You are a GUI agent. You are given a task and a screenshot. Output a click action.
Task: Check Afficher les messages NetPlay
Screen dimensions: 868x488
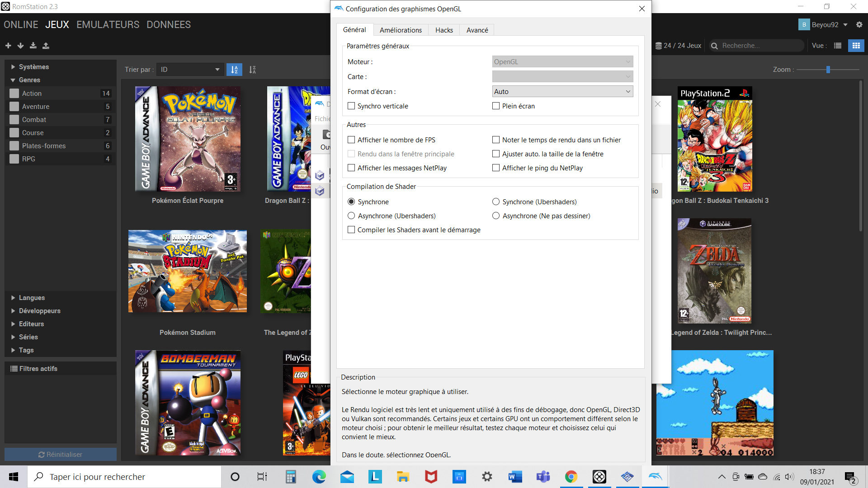351,168
